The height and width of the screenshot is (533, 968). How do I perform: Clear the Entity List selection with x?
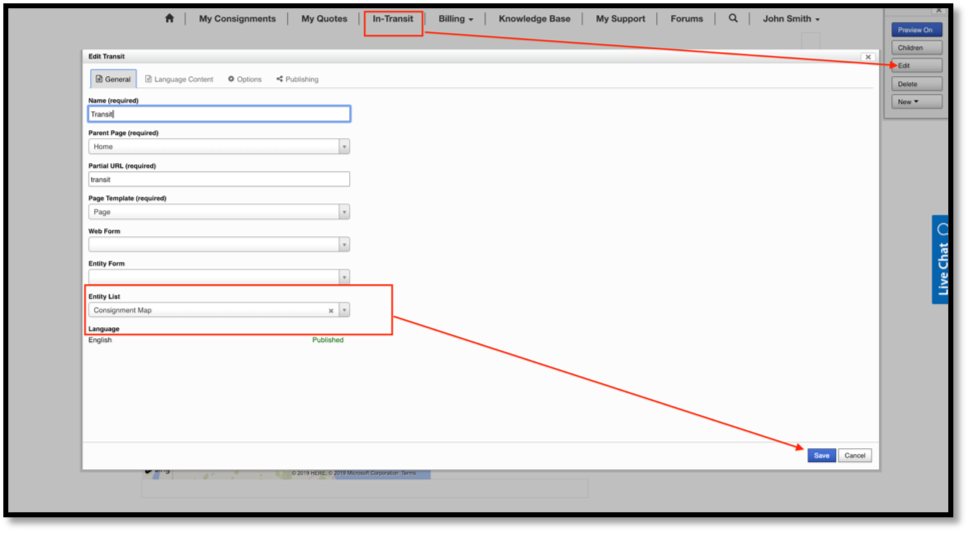point(331,311)
